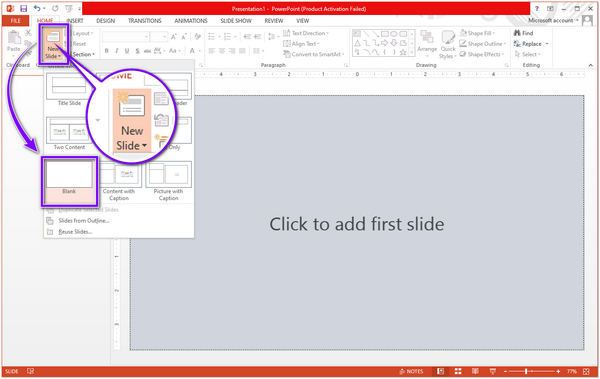
Task: Switch to Reading View in the status bar
Action: 475,371
